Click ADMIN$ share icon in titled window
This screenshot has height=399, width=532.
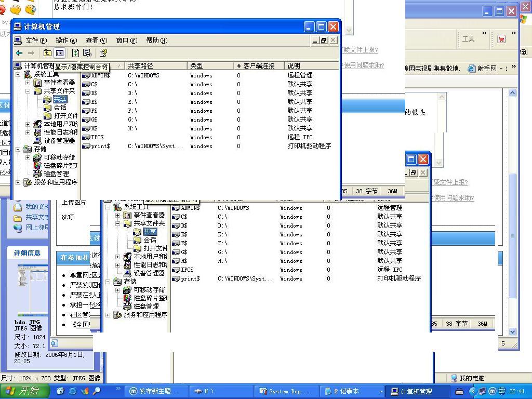click(86, 75)
